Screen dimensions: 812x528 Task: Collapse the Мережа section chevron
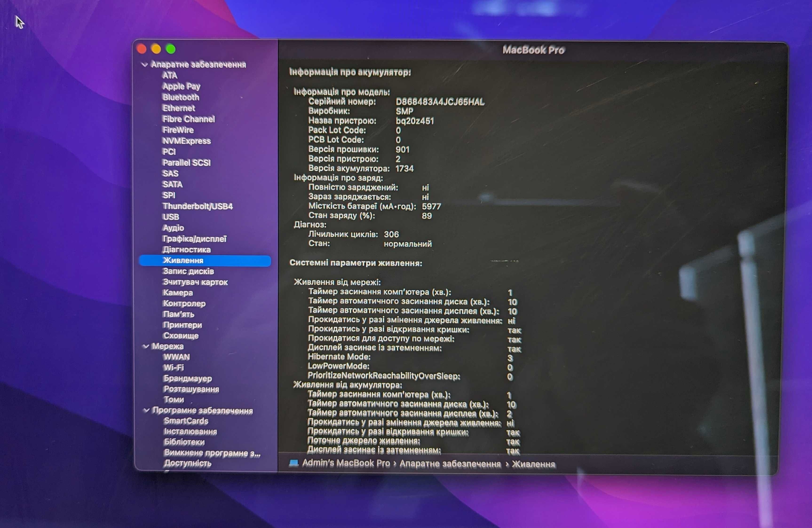(146, 346)
